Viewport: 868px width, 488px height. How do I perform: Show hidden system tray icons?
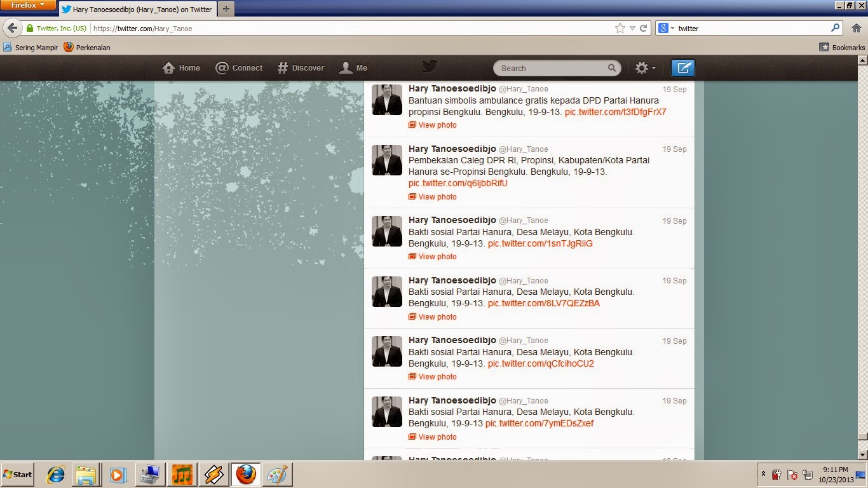pos(763,475)
